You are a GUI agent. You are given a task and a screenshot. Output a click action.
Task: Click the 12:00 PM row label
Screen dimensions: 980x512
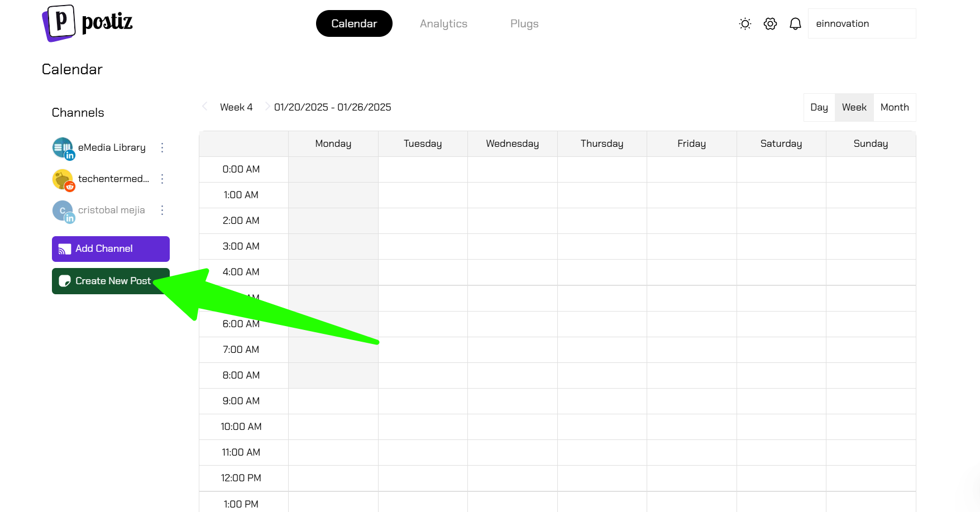[x=241, y=478]
